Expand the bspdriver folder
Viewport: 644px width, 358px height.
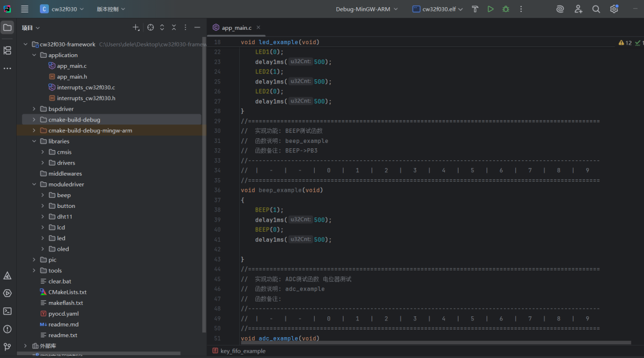point(34,108)
